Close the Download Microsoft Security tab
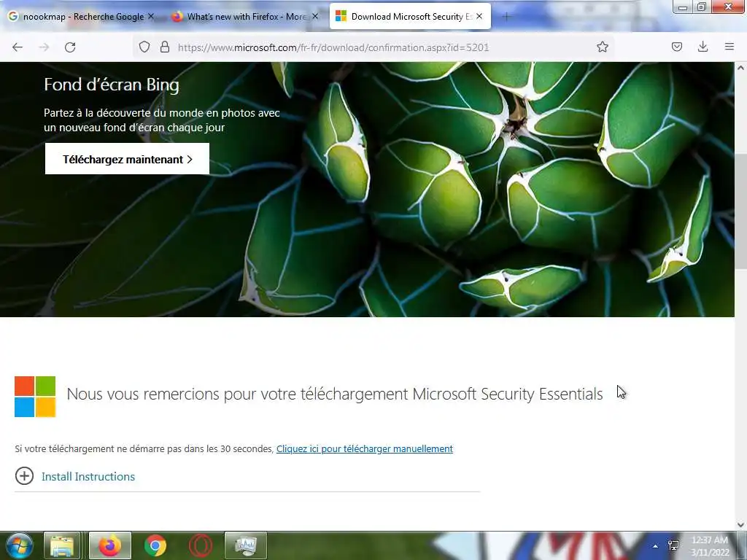Screen dimensions: 747x560 pos(479,16)
